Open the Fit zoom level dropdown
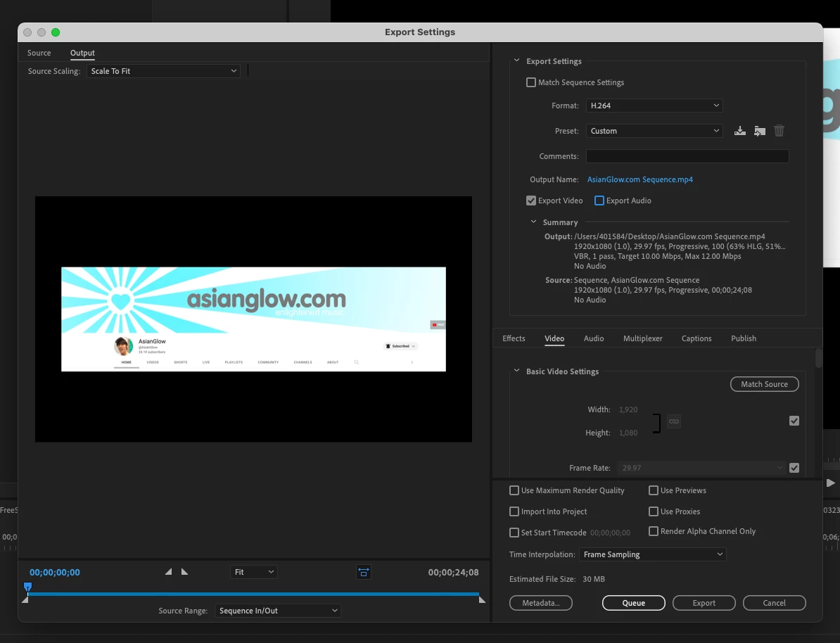Screen dimensions: 840x643 [x=254, y=572]
